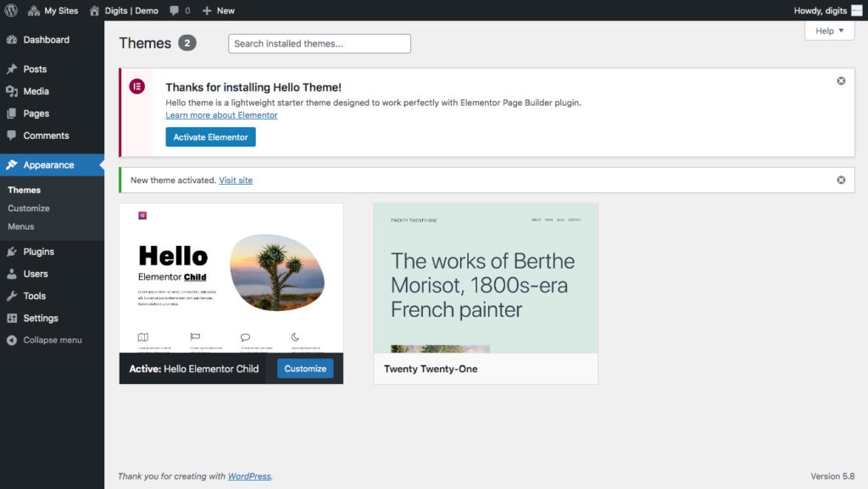This screenshot has width=868, height=489.
Task: Click the Posts pushpin icon
Action: point(12,69)
